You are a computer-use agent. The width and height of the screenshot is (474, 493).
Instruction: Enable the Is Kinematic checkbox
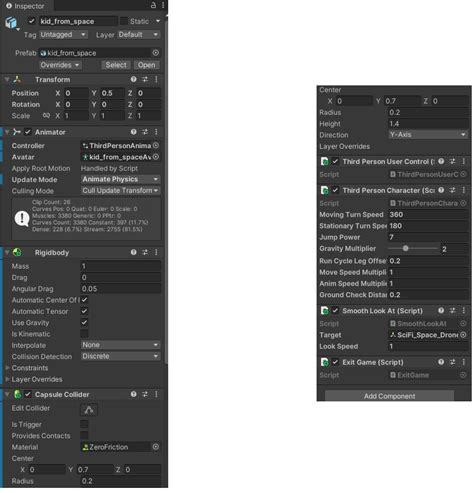[84, 334]
